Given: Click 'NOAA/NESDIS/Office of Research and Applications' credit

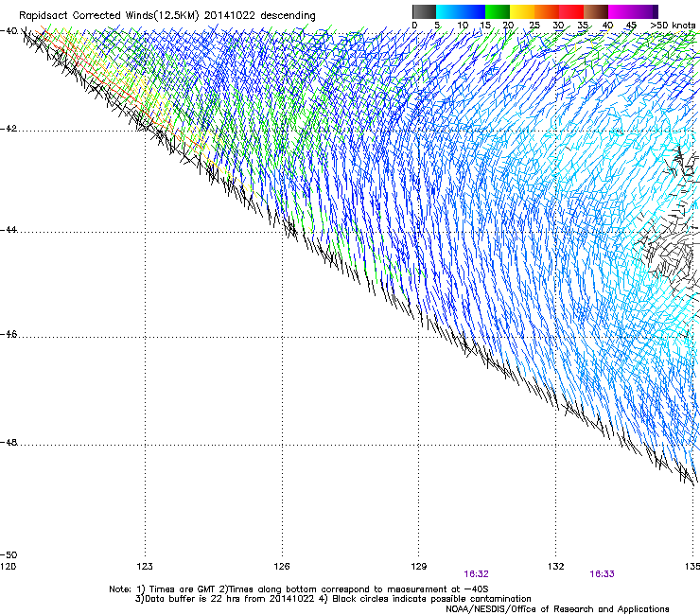Looking at the screenshot, I should pyautogui.click(x=557, y=609).
